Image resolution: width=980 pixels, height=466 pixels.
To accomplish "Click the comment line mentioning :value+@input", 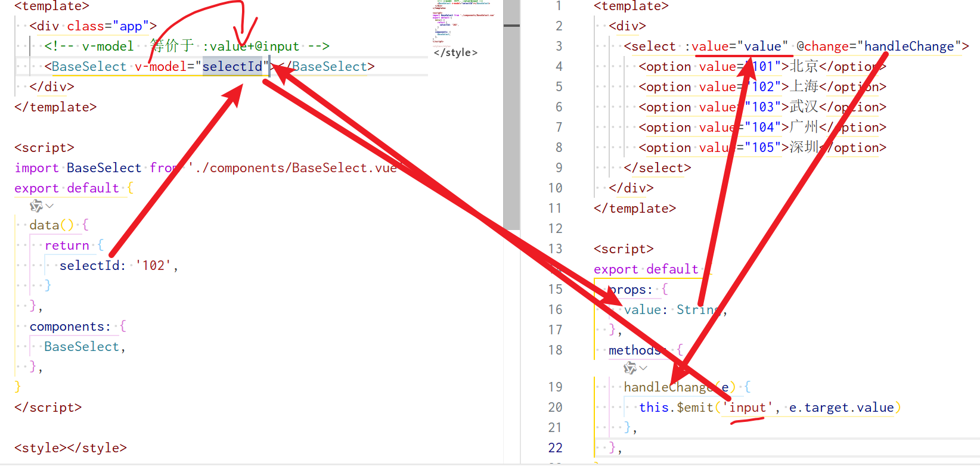I will pos(187,46).
